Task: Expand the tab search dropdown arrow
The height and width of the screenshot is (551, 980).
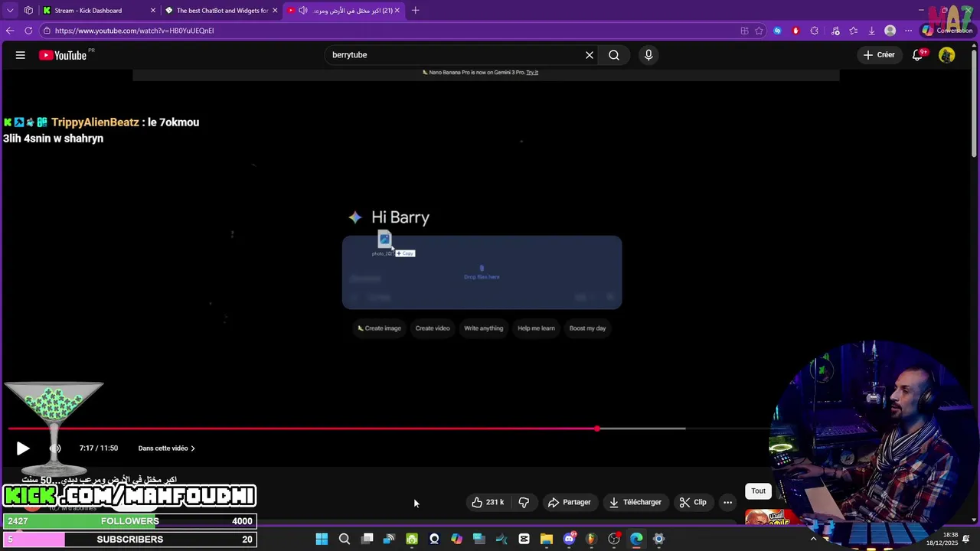Action: coord(10,11)
